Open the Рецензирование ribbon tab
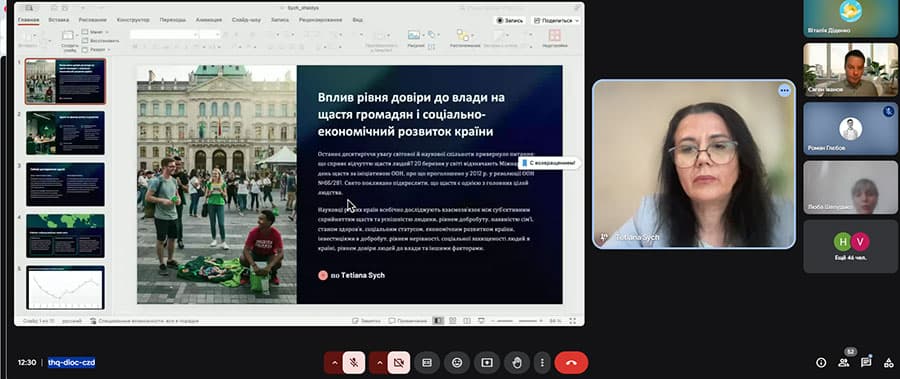 click(x=320, y=20)
